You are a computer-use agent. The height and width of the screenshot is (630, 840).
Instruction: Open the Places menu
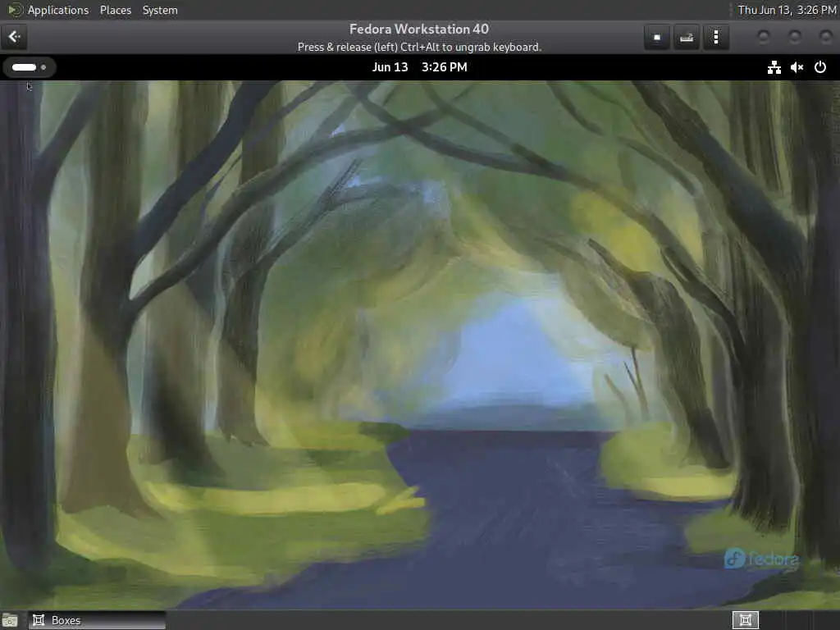(x=116, y=10)
